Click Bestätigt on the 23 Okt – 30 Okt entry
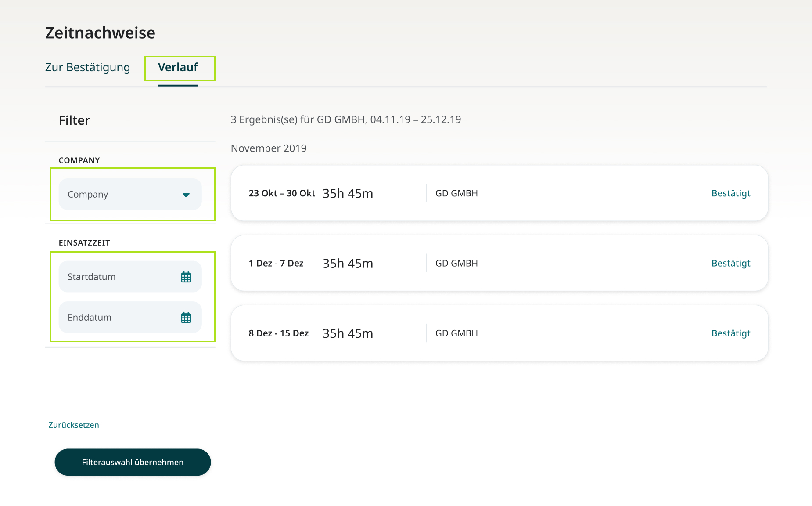Viewport: 812px width, 506px height. pyautogui.click(x=731, y=193)
